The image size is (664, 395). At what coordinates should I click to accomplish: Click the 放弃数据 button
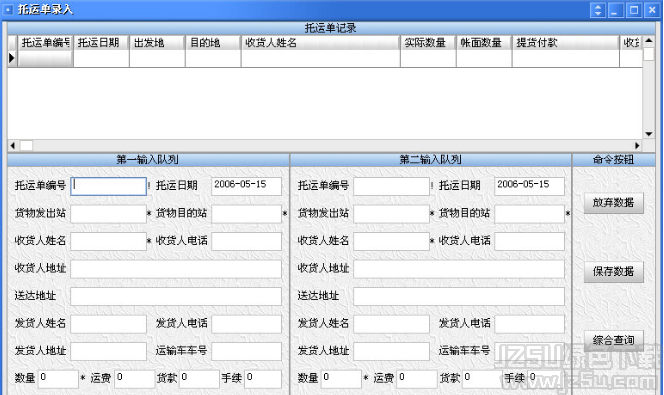(x=614, y=203)
